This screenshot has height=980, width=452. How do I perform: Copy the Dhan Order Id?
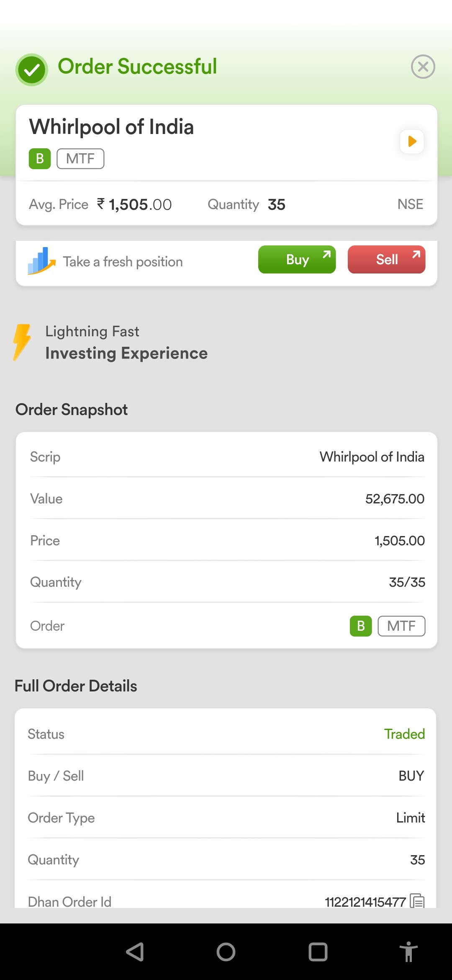coord(417,900)
